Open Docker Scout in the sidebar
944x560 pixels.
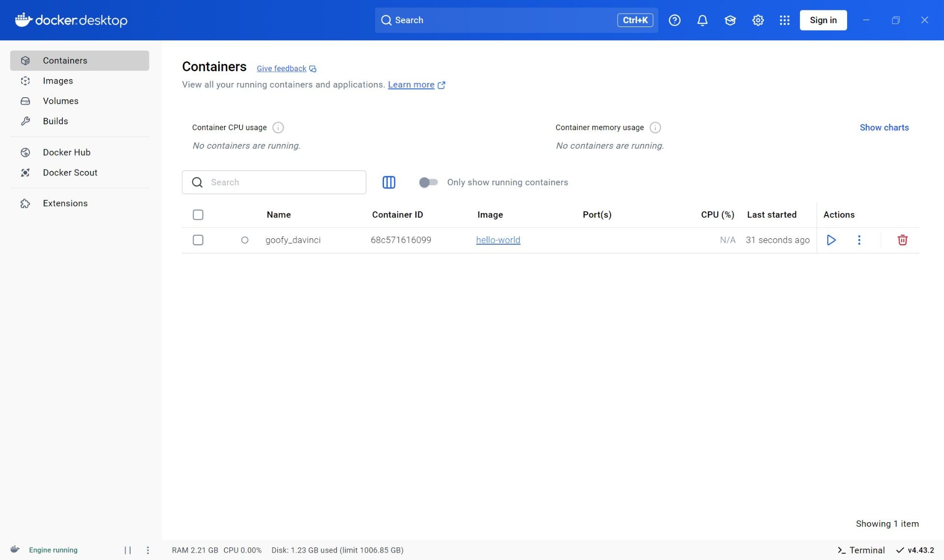pos(70,172)
